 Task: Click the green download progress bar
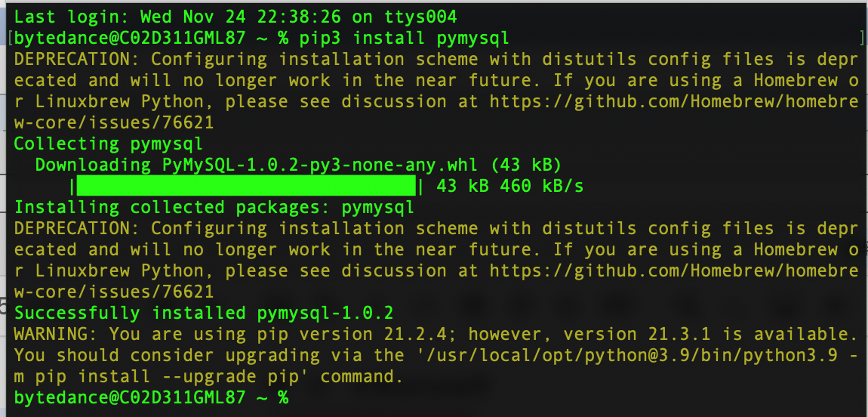(x=246, y=186)
